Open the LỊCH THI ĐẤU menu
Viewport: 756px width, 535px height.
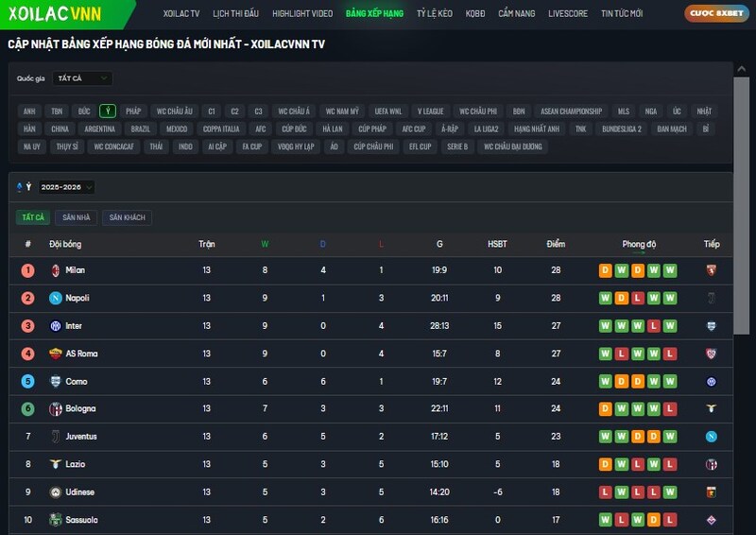coord(235,14)
